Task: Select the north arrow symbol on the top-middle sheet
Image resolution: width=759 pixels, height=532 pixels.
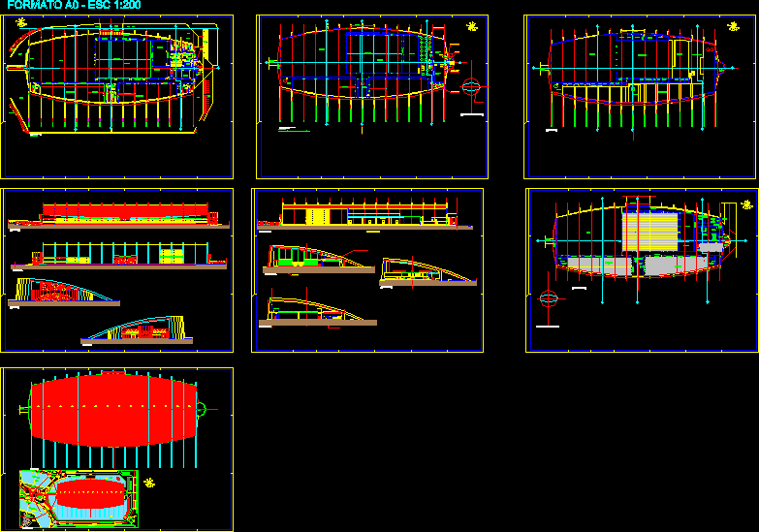Action: [472, 25]
